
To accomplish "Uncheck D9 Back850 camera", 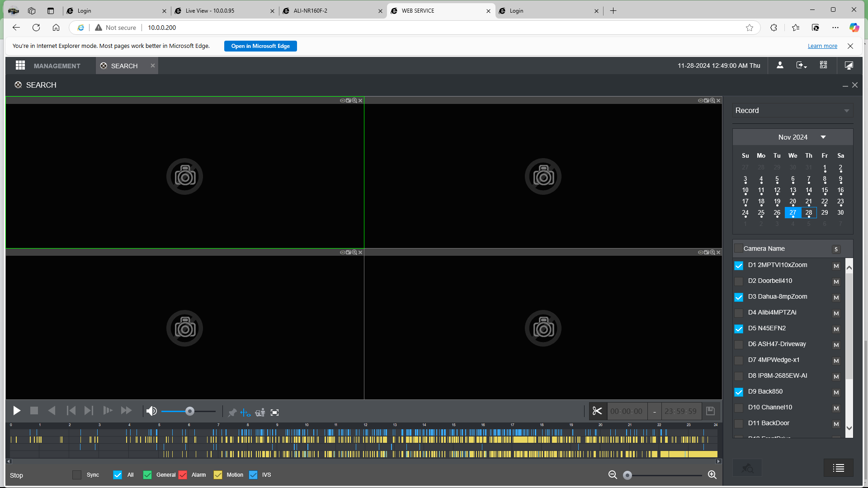I will tap(739, 392).
